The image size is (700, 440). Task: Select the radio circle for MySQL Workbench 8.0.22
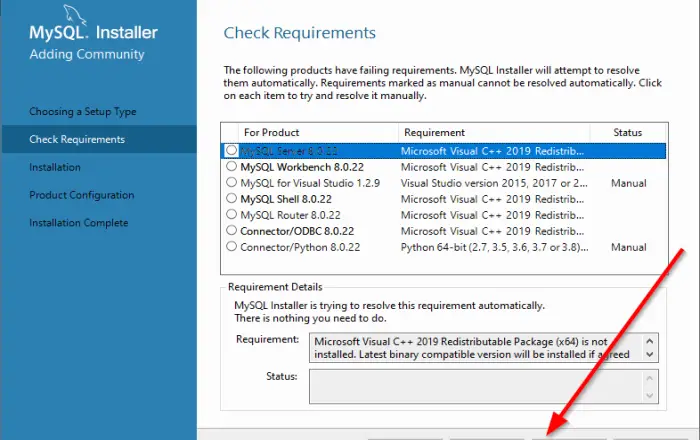coord(231,166)
